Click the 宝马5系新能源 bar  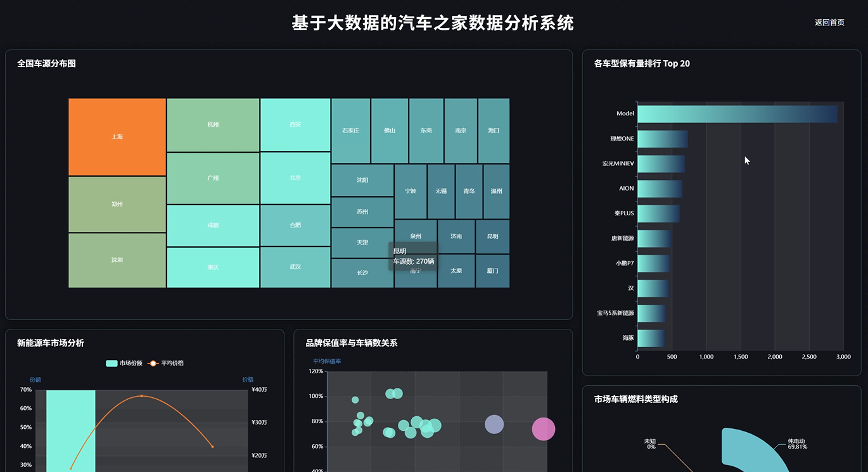click(651, 313)
